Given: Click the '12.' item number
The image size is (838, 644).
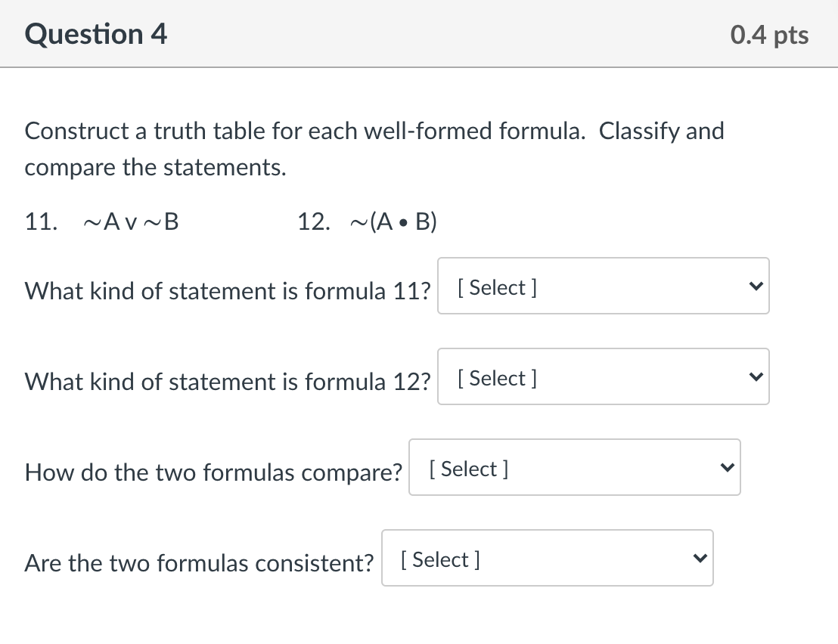Looking at the screenshot, I should [314, 222].
